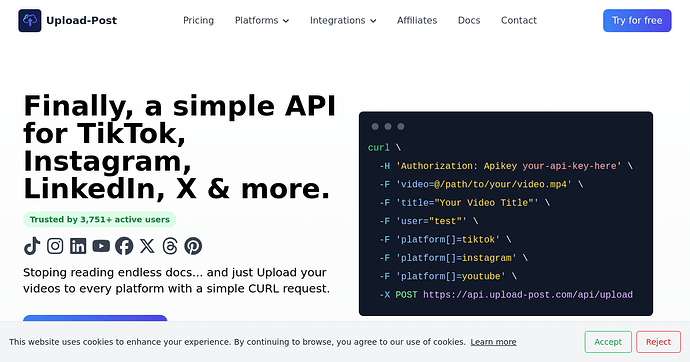Click the Try for free button
The image size is (690, 362).
click(637, 20)
